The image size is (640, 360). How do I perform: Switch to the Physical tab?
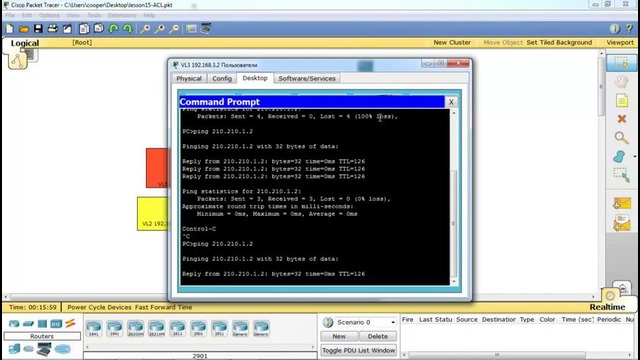[x=189, y=78]
